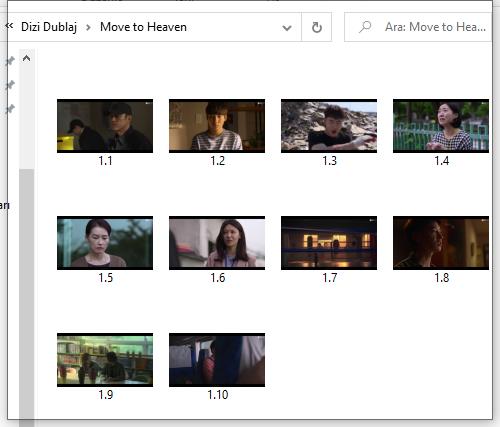Open video thumbnail 1.1
The height and width of the screenshot is (427, 500).
click(105, 126)
